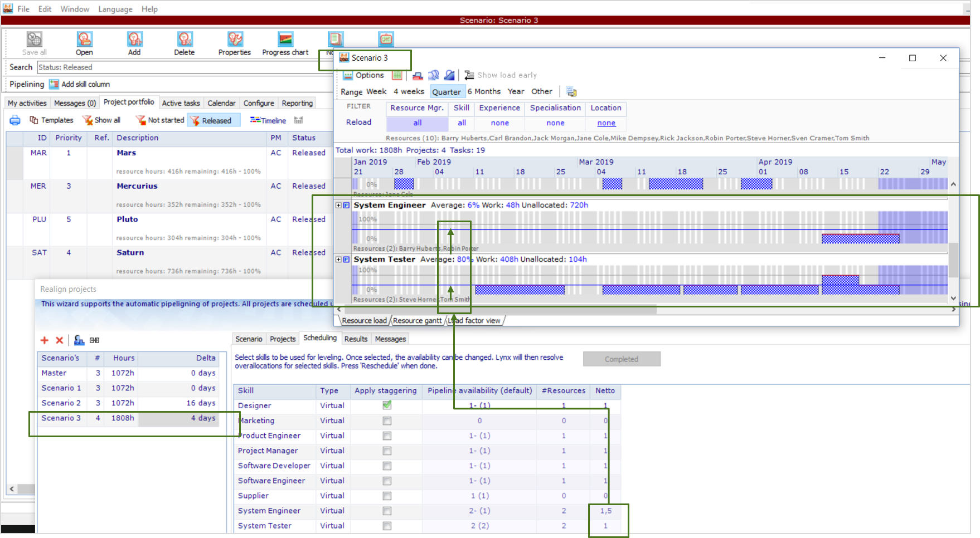Open Options in the Scenario 3 window

[363, 75]
